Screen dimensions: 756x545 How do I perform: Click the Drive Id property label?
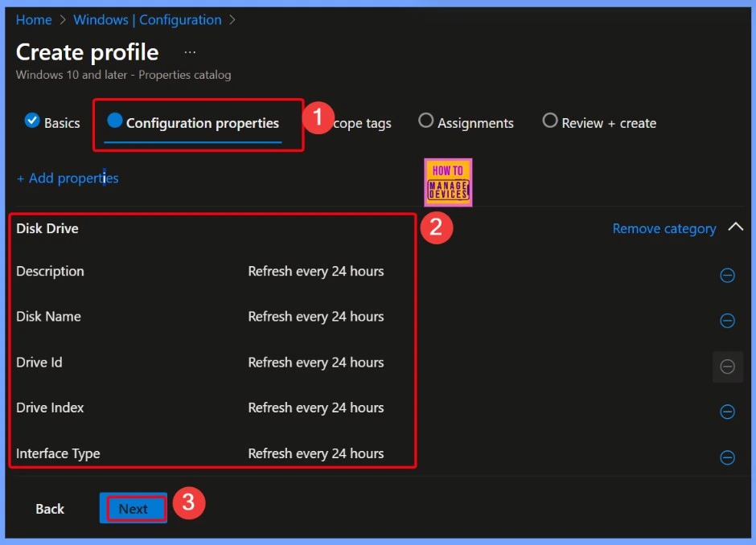[39, 363]
